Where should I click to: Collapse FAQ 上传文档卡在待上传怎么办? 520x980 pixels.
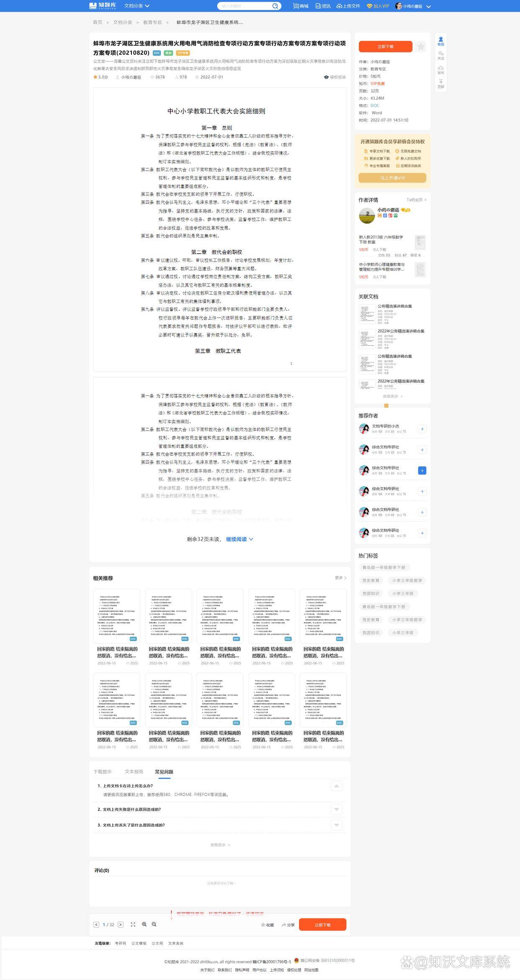[x=336, y=786]
